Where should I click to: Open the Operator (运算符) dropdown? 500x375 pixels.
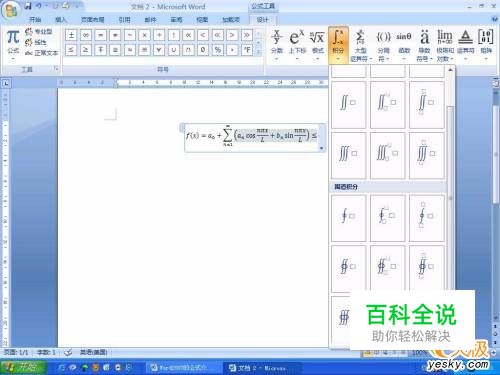pos(466,45)
